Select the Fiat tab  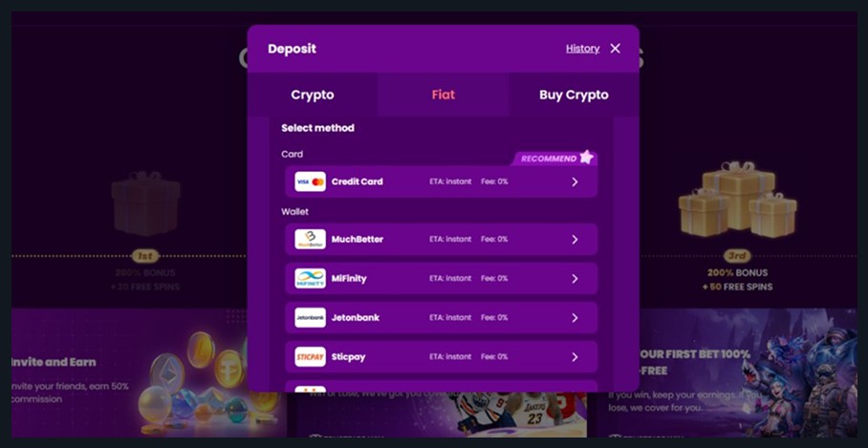click(x=443, y=95)
